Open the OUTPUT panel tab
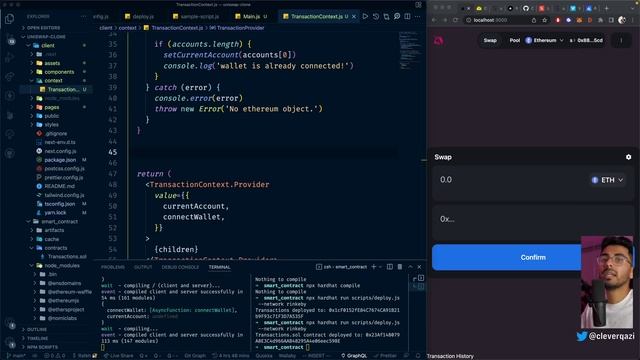 tap(143, 267)
